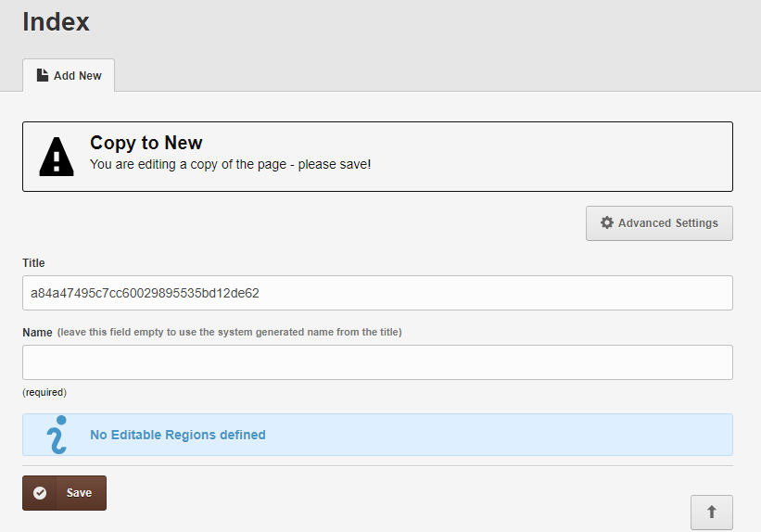
Task: Click the Copy to New heading
Action: pyautogui.click(x=146, y=143)
